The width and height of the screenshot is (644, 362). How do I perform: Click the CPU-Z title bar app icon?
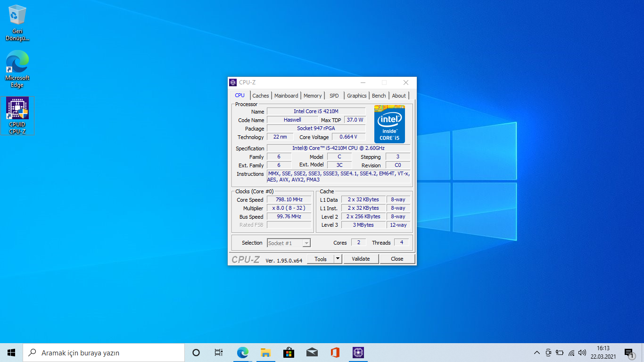233,82
